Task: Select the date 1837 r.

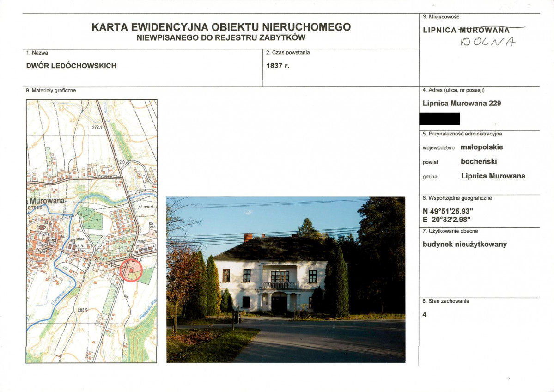Action: [275, 66]
